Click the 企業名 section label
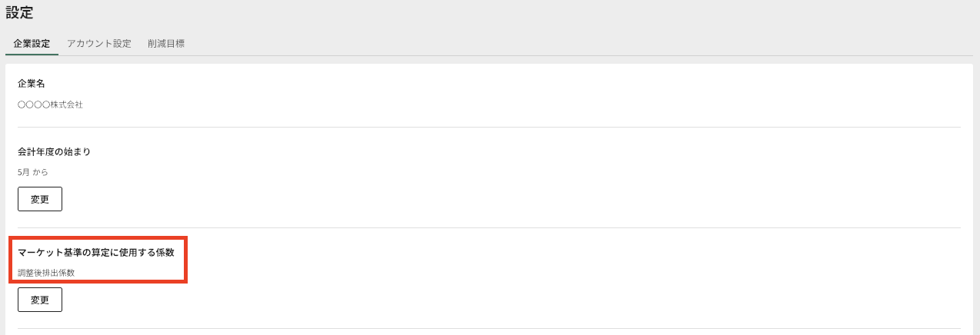Image resolution: width=980 pixels, height=335 pixels. [32, 84]
